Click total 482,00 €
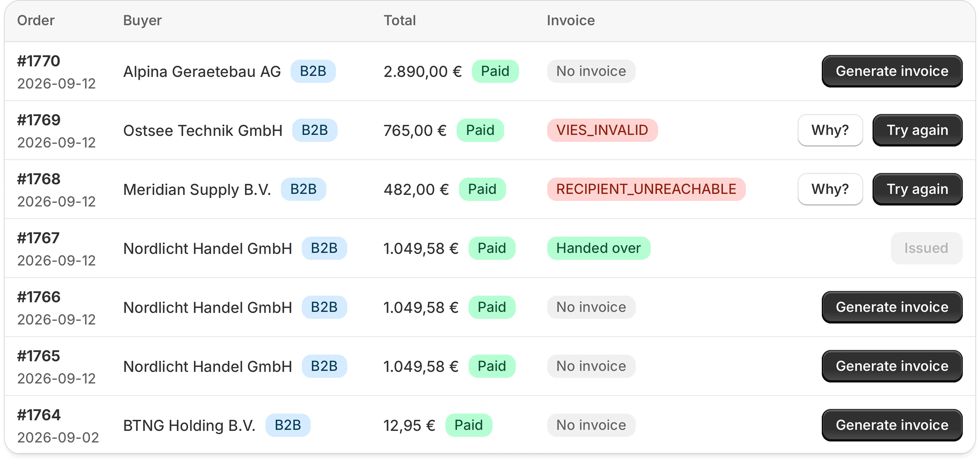Viewport: 980px width, 462px height. pyautogui.click(x=416, y=189)
